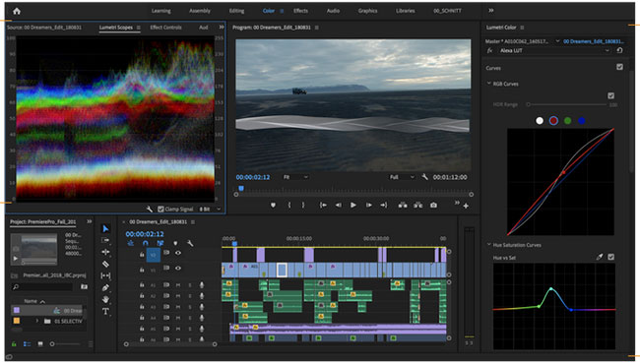Select the Hand tool
This screenshot has width=640, height=364.
pyautogui.click(x=105, y=300)
